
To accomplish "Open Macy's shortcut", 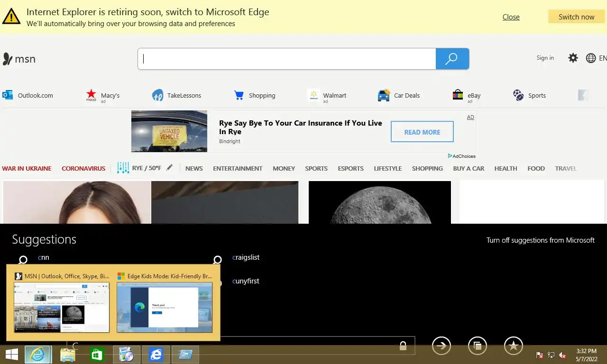I will (x=102, y=96).
